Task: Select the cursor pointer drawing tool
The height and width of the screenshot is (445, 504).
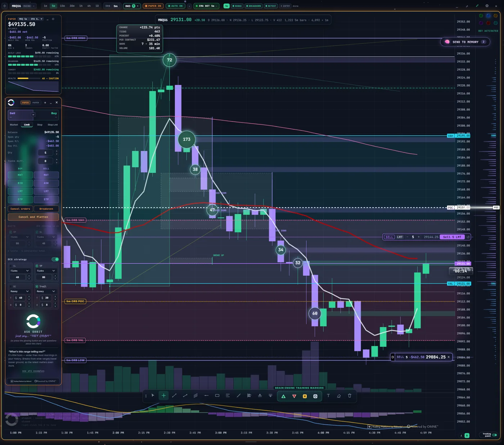Action: (x=153, y=396)
